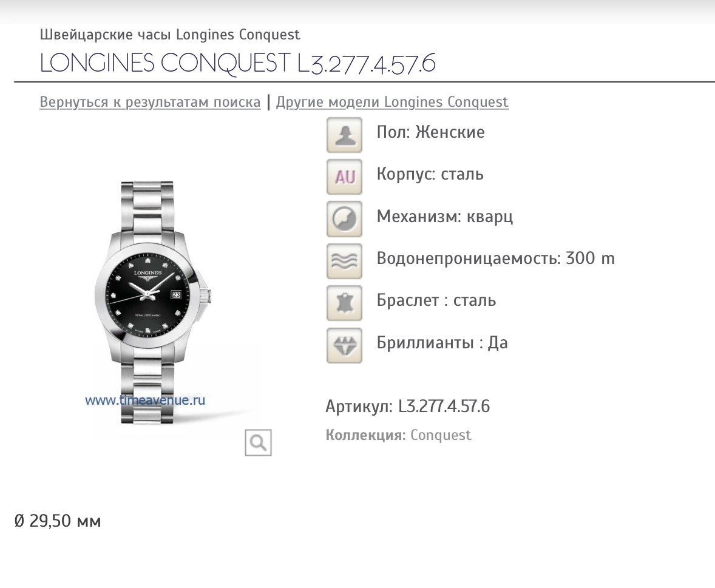715x588 pixels.
Task: Click the Пол: Женские label
Action: coord(430,132)
